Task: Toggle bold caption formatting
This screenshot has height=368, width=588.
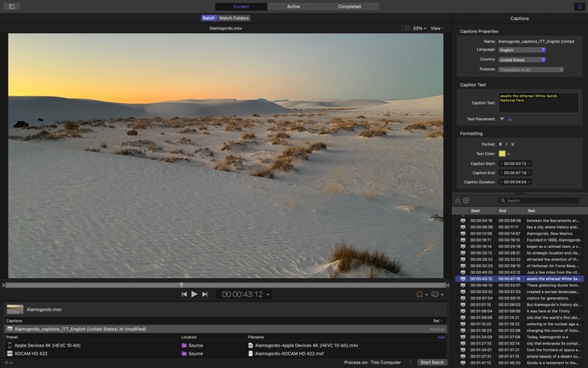Action: click(x=501, y=144)
